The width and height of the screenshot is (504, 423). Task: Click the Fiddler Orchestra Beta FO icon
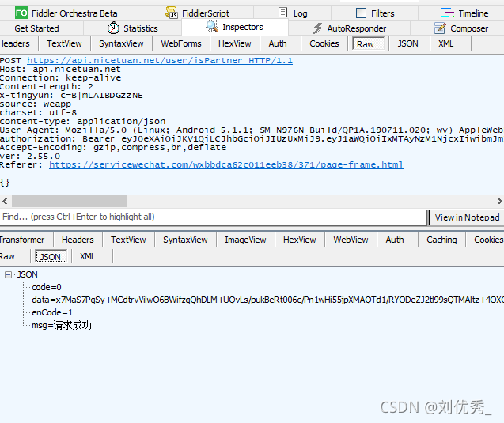(21, 13)
